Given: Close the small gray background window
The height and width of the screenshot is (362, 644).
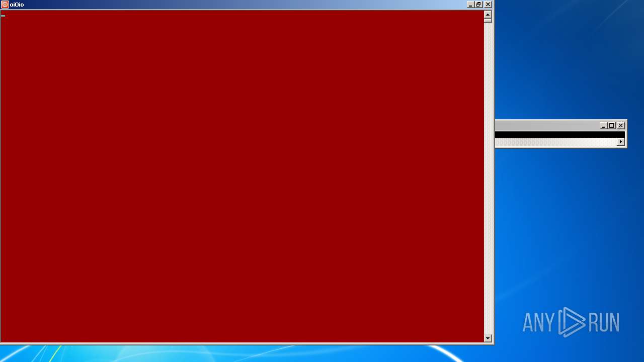Looking at the screenshot, I should point(621,126).
